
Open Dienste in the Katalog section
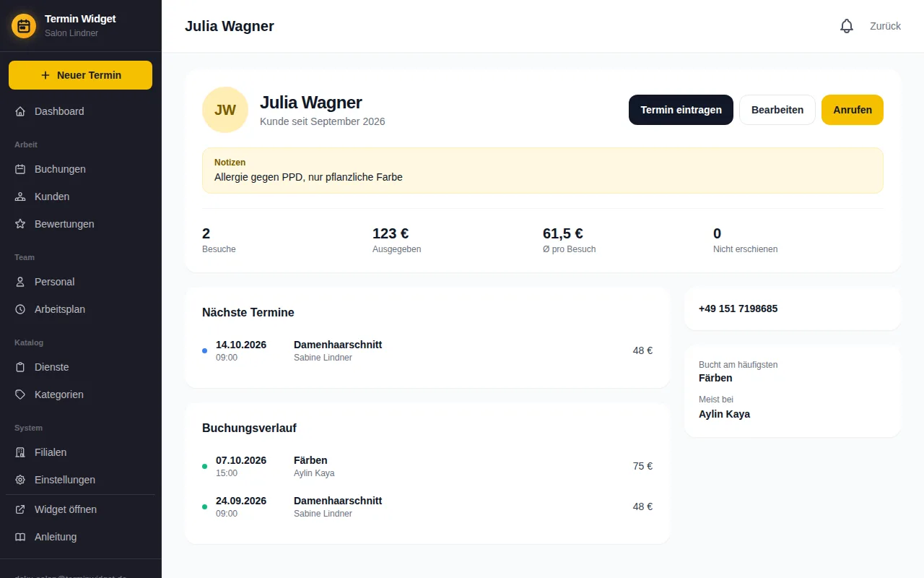[80, 367]
